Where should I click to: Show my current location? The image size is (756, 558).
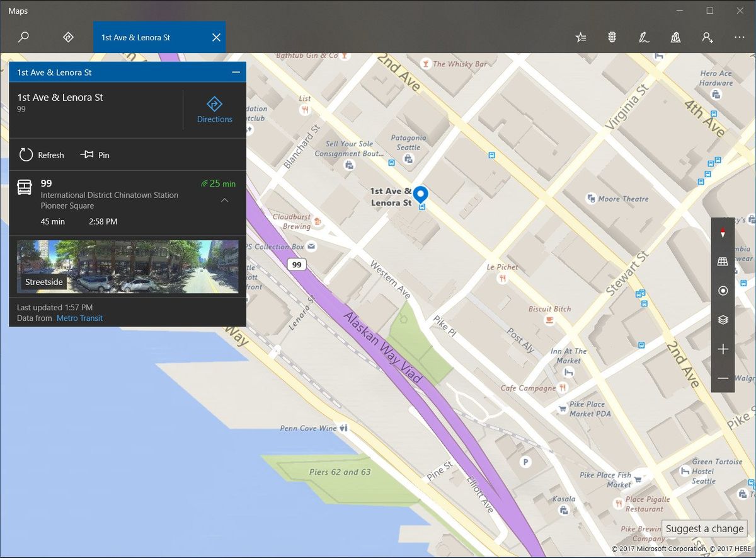723,291
